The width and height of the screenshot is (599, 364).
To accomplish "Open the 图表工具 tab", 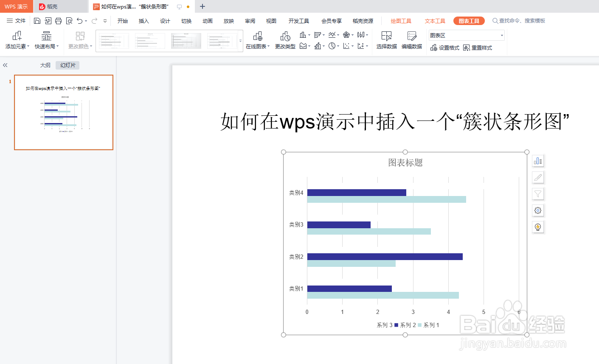I will coord(469,21).
